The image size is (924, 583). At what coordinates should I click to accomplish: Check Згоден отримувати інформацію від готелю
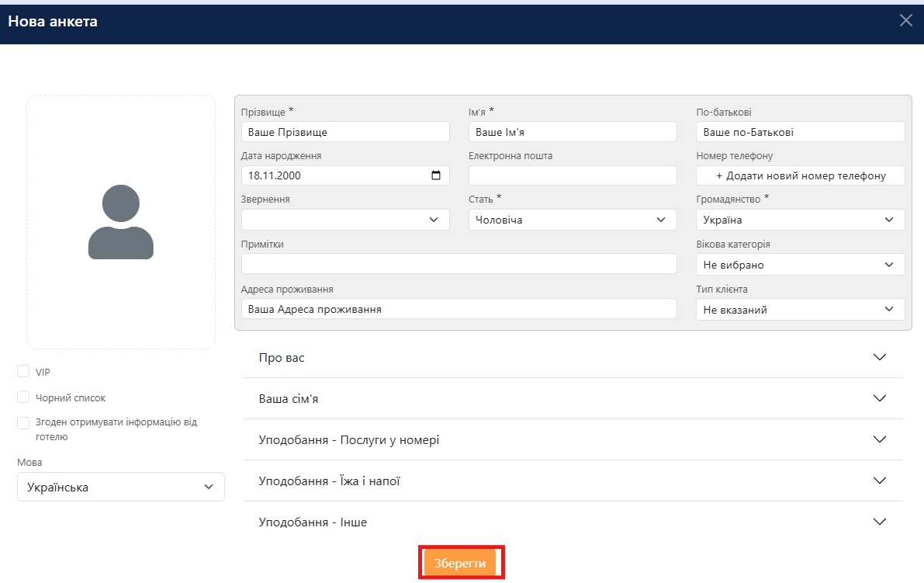pyautogui.click(x=23, y=422)
